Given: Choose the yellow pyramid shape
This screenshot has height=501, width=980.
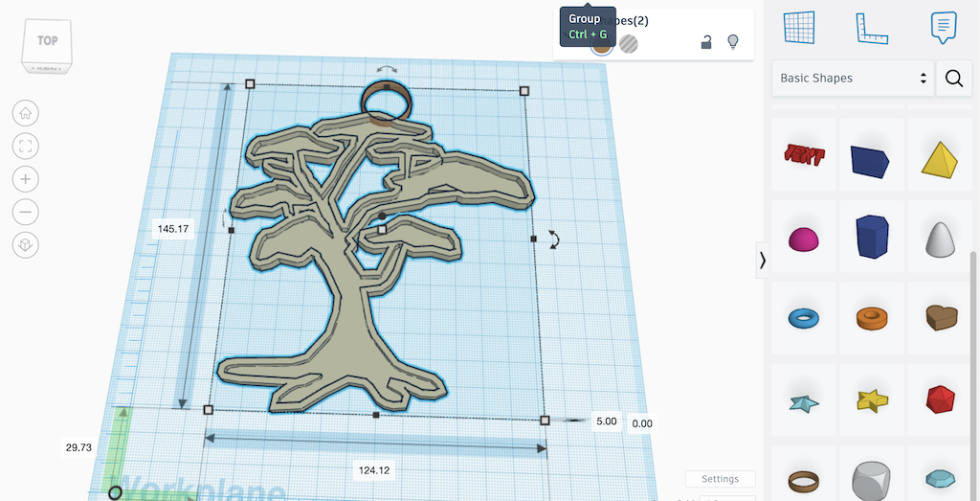Looking at the screenshot, I should pyautogui.click(x=941, y=158).
